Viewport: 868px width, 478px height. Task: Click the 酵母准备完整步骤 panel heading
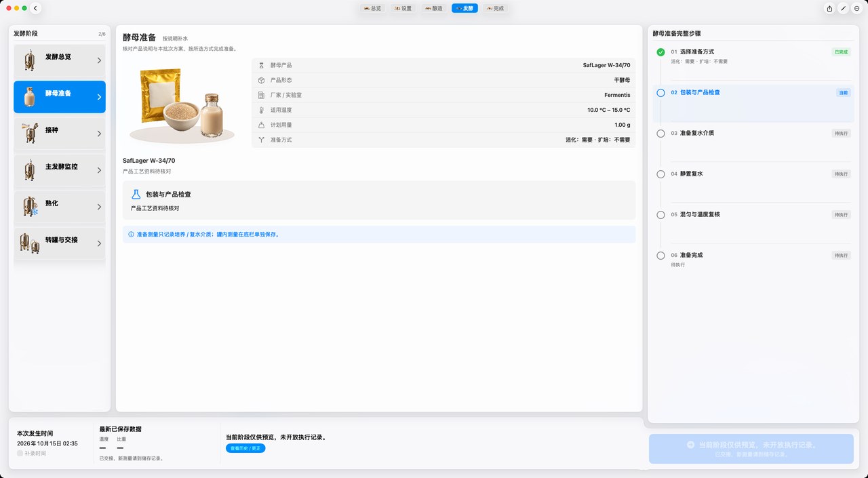point(677,33)
